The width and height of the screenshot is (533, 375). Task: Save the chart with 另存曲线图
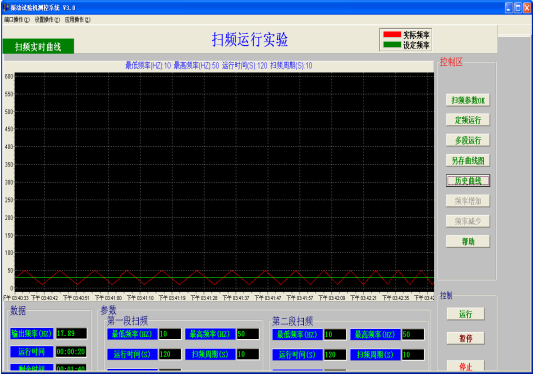(468, 160)
